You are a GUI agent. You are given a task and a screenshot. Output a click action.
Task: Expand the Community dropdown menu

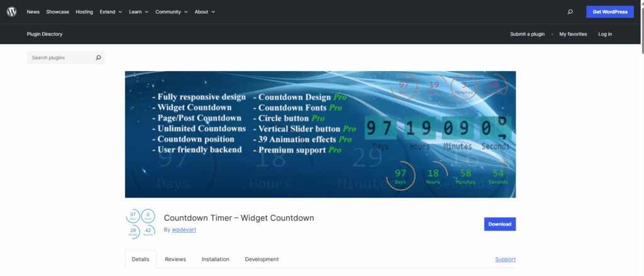172,12
